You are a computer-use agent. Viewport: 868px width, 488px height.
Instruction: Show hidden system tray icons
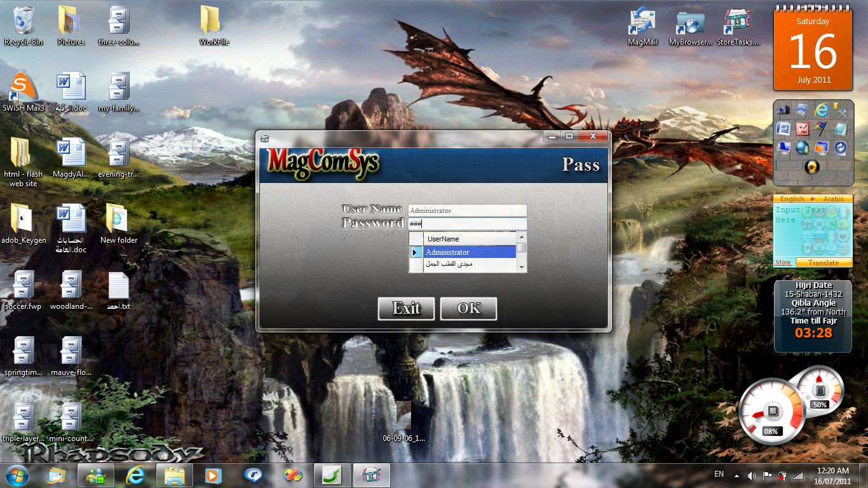click(x=736, y=475)
